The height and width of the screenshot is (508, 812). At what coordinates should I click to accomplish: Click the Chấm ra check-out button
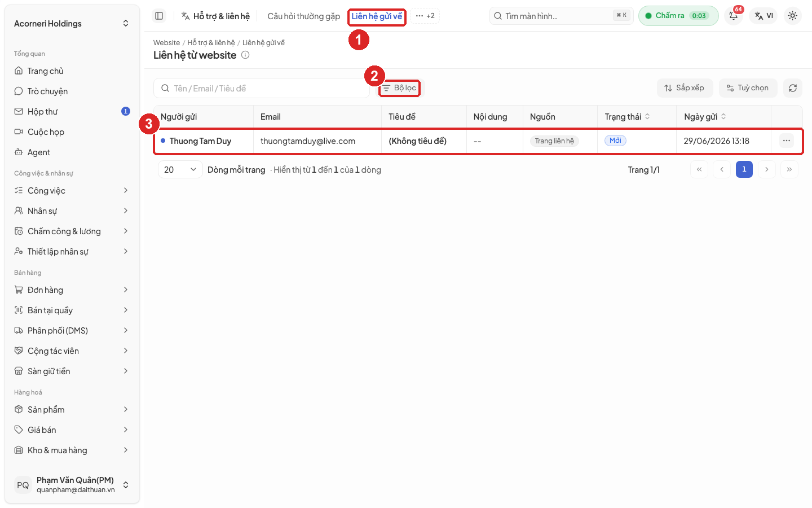click(678, 16)
